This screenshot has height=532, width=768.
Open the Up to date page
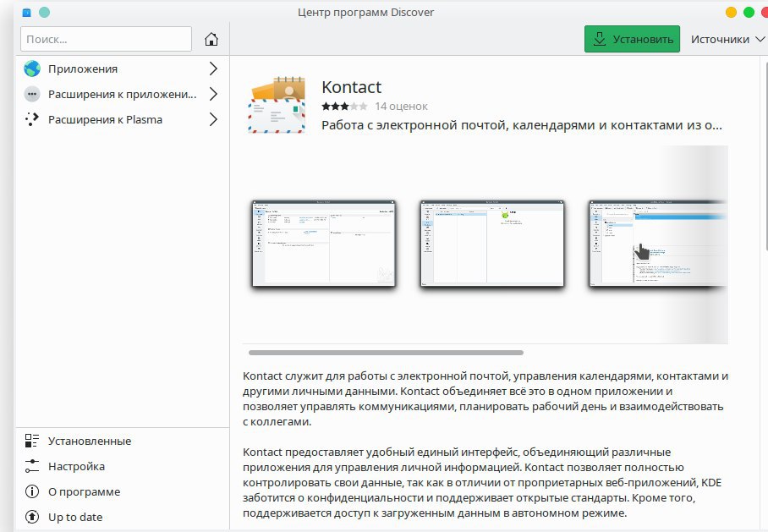click(x=123, y=517)
